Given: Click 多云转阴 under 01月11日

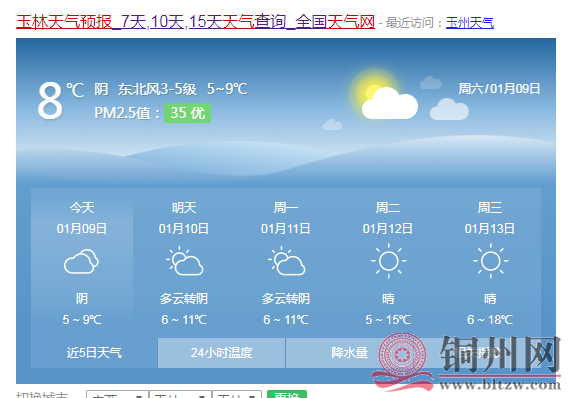Looking at the screenshot, I should point(286,299).
